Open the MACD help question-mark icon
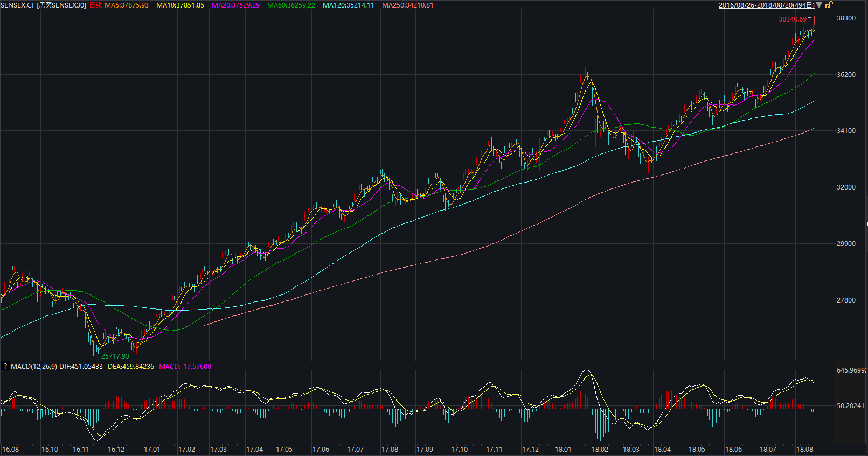Viewport: 868px width, 456px height. pyautogui.click(x=5, y=366)
